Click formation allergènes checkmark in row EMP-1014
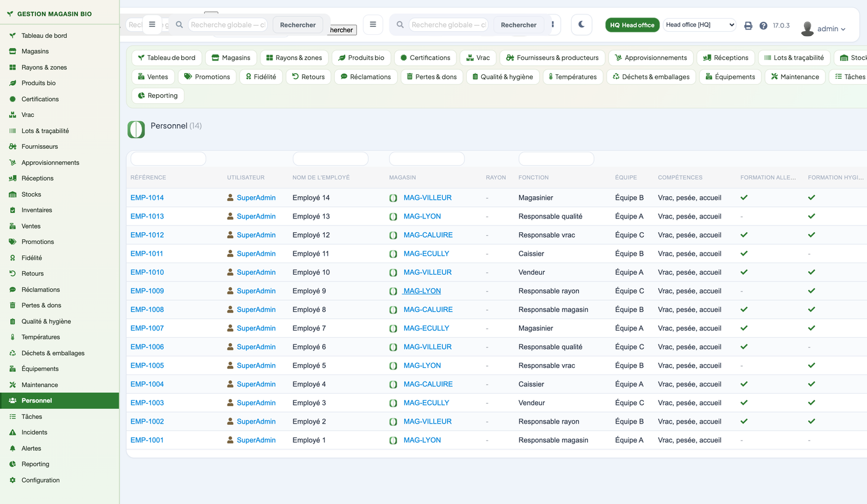The height and width of the screenshot is (504, 867). coord(745,197)
